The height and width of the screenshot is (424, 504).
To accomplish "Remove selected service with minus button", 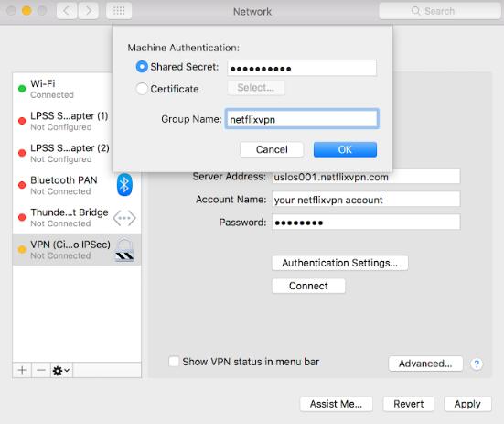I will [41, 370].
